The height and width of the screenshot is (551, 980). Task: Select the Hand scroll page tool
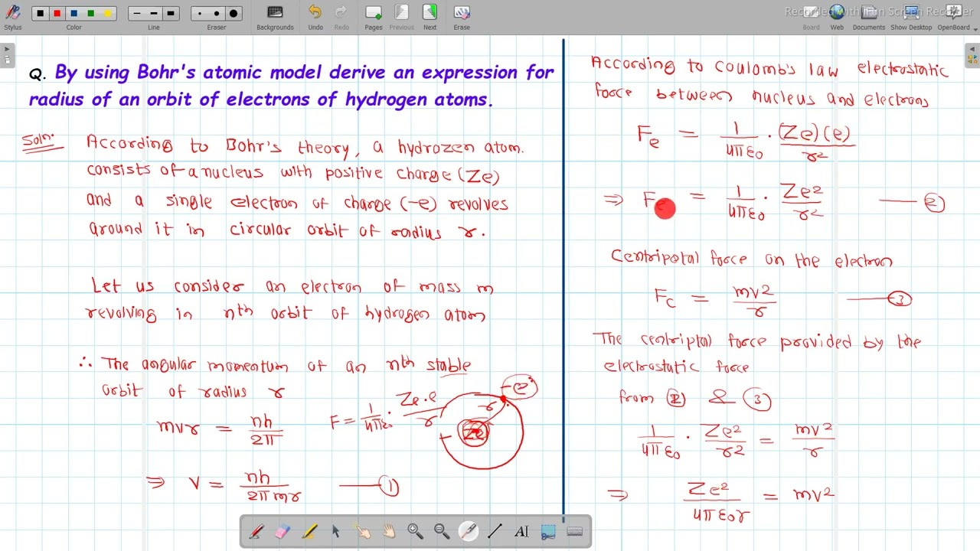(389, 531)
